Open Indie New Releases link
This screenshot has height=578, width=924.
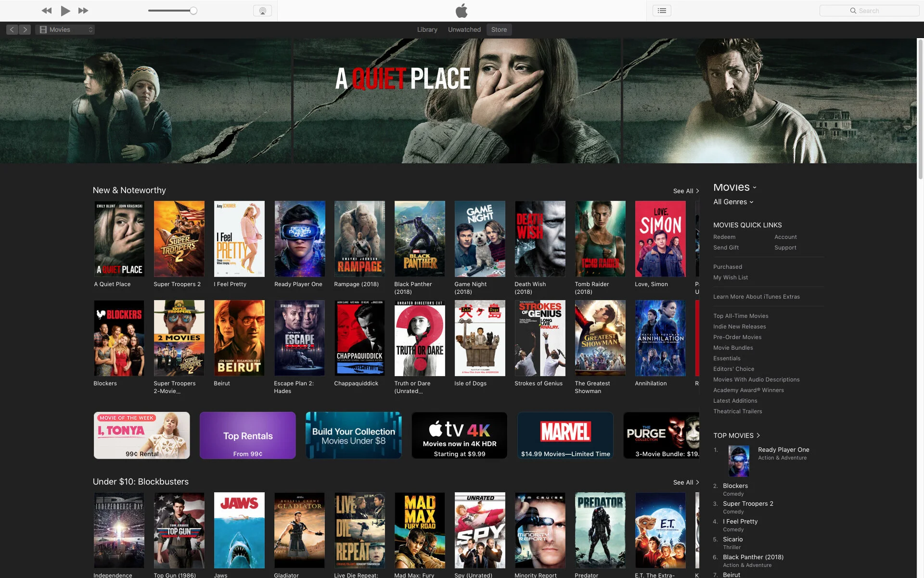click(740, 327)
